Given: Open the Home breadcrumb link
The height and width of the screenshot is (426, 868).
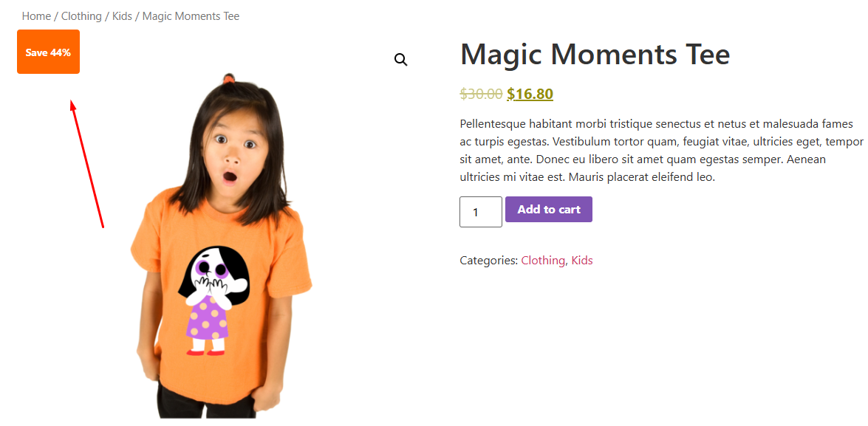Looking at the screenshot, I should pyautogui.click(x=36, y=16).
